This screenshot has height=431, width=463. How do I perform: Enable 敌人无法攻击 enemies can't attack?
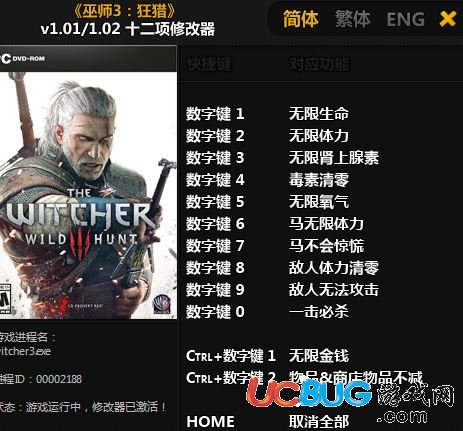[x=334, y=290]
